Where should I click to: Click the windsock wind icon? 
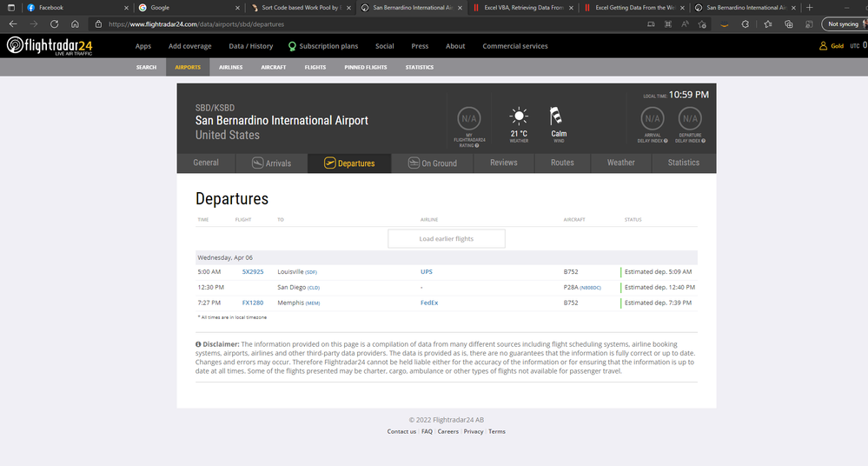coord(556,116)
